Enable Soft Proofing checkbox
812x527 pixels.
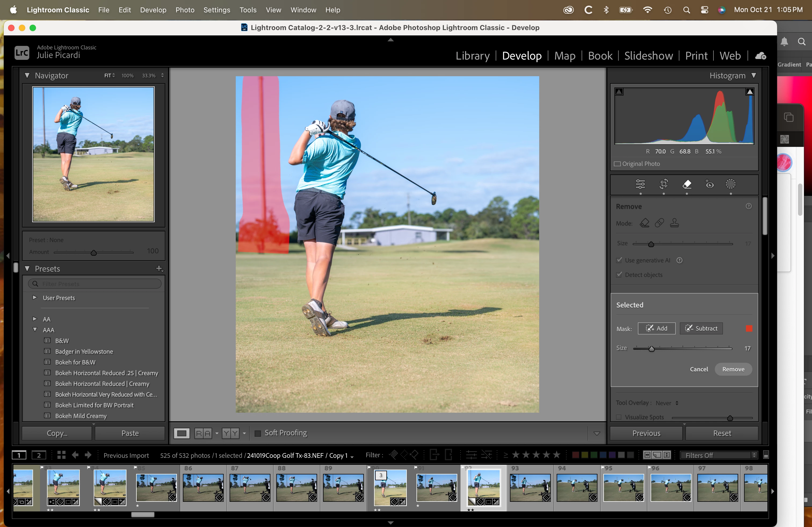click(258, 433)
